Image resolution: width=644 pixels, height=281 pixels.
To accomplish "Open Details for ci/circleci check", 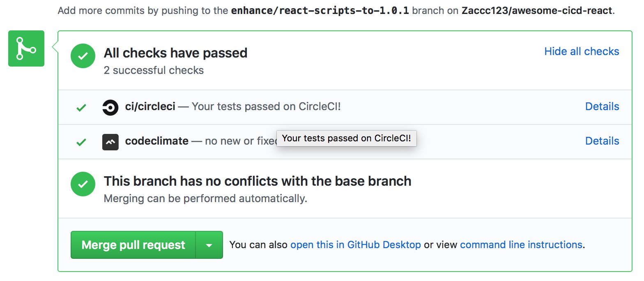I will point(602,106).
